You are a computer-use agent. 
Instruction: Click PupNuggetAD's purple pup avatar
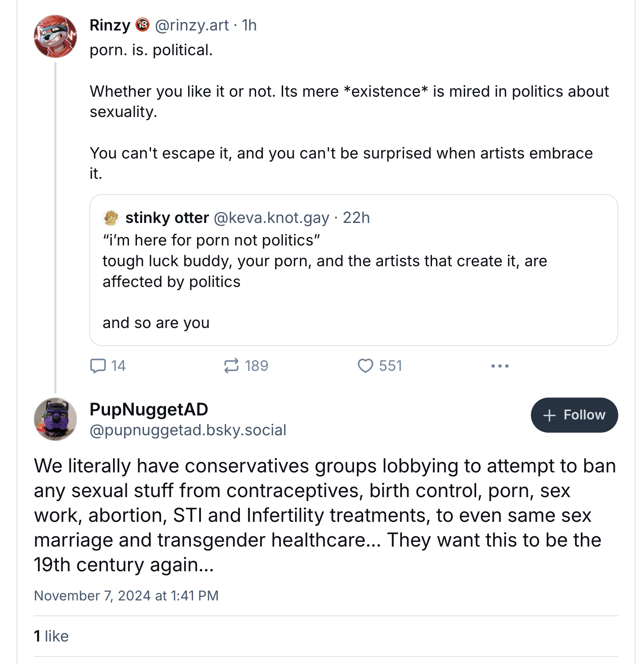[x=55, y=419]
